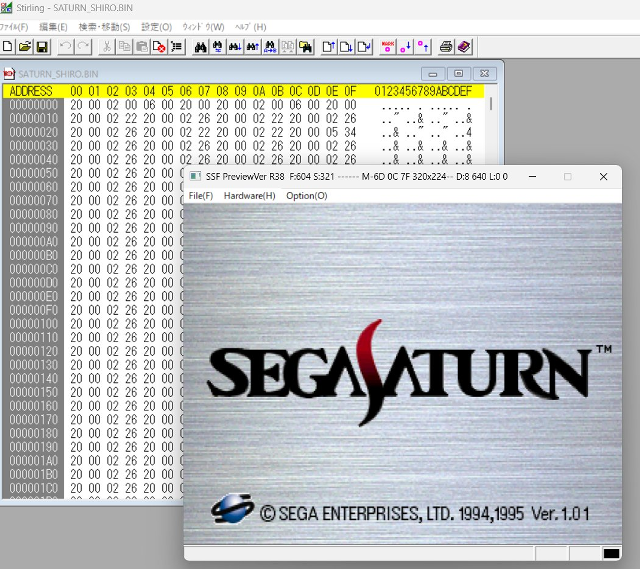Click the ASCII text for row 00000020
This screenshot has height=569, width=640.
[427, 132]
